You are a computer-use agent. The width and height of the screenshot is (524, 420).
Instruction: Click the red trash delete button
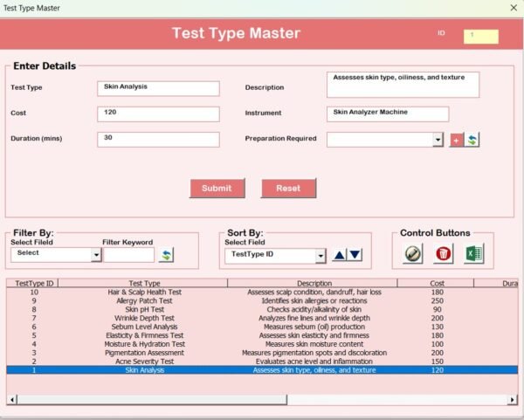coord(443,253)
